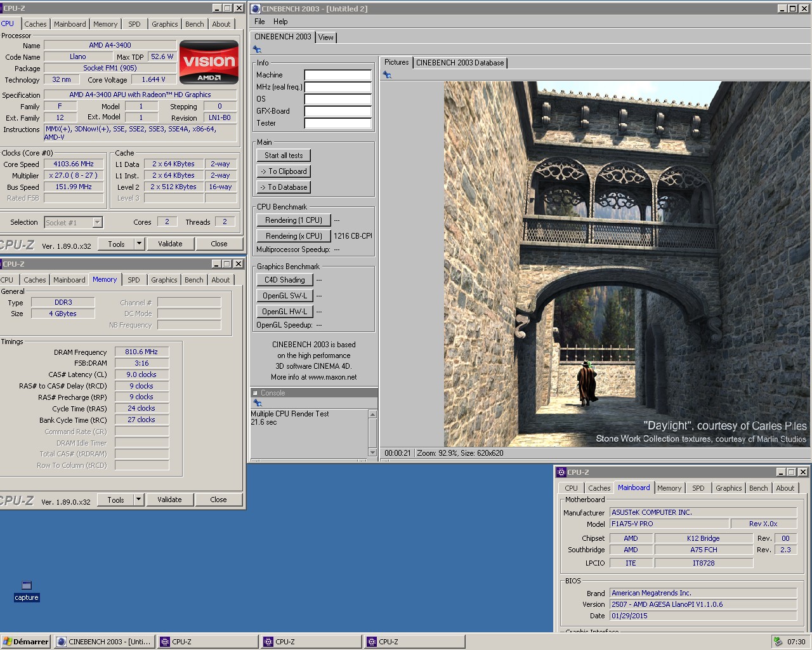The width and height of the screenshot is (812, 650).
Task: Click the pin icon in the Console panel header
Action: 257,403
